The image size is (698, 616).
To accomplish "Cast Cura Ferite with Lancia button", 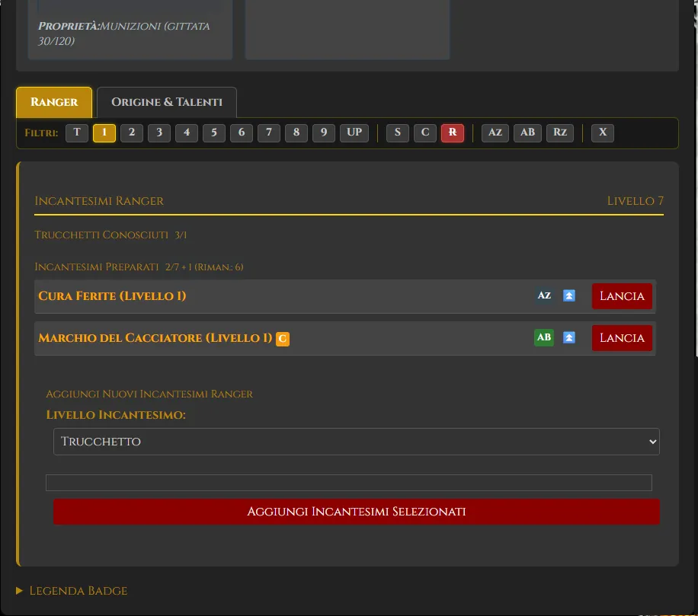I will pos(622,296).
